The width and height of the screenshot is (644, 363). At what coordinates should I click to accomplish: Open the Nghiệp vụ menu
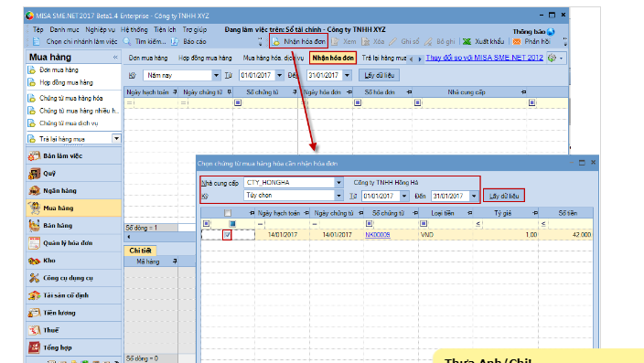tap(101, 29)
